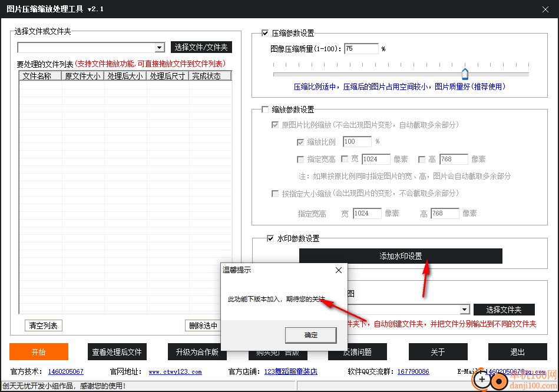Click the orange 开始 button

(38, 352)
